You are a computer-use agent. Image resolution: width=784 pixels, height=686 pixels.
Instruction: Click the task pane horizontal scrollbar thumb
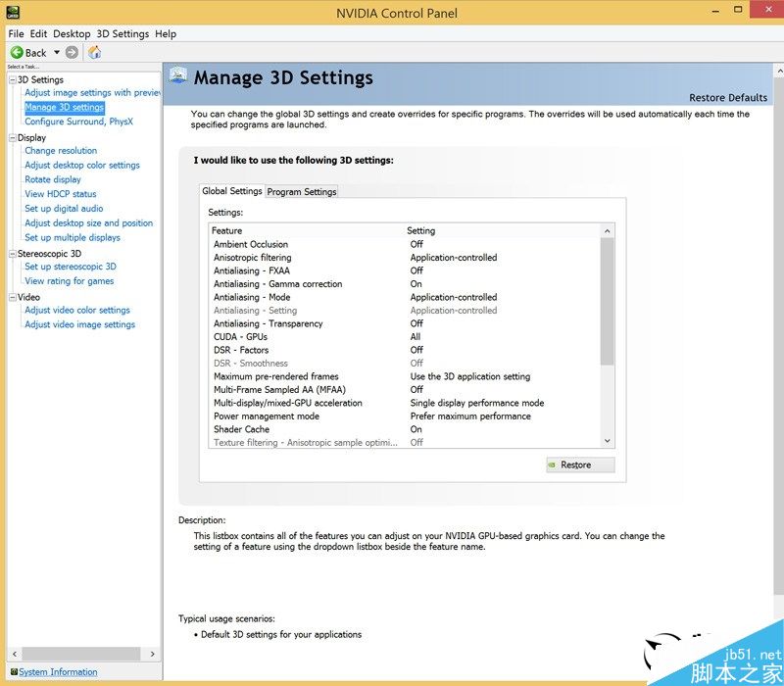(81, 654)
